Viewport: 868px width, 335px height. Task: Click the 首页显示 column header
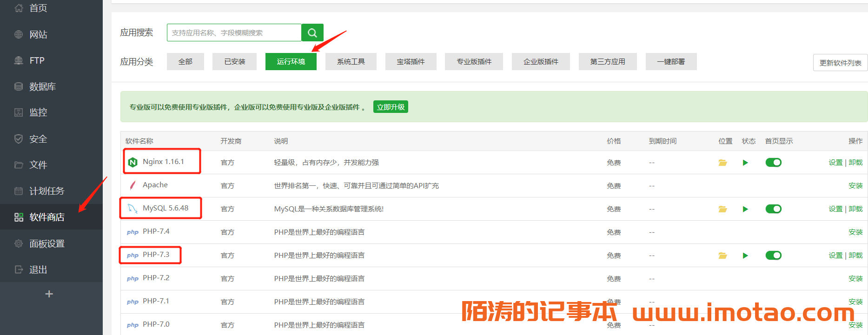pos(779,141)
